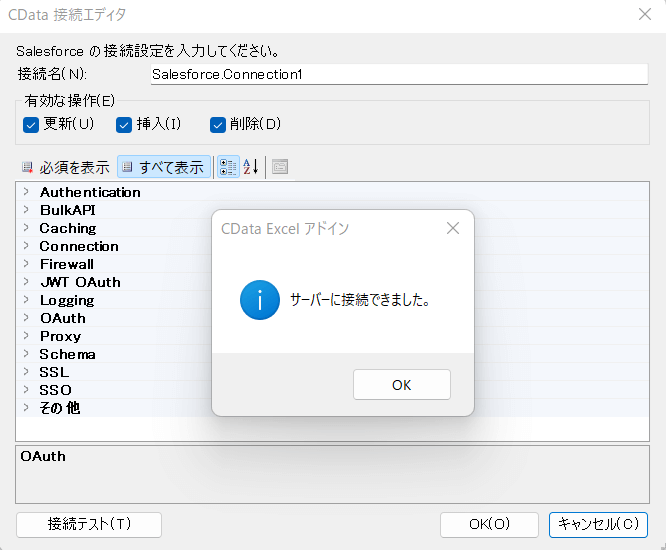This screenshot has width=666, height=550.
Task: Click the OAuth description heading in the bottom pane
Action: pyautogui.click(x=43, y=456)
